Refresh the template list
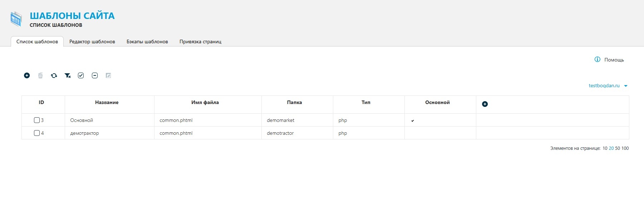Viewport: 644px width, 197px height. (54, 75)
